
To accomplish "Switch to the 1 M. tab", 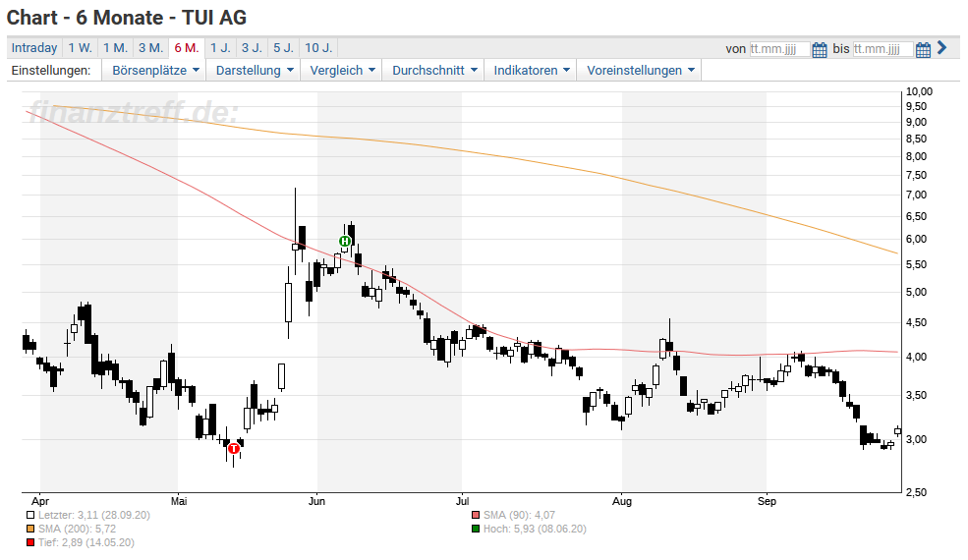I will coord(115,47).
